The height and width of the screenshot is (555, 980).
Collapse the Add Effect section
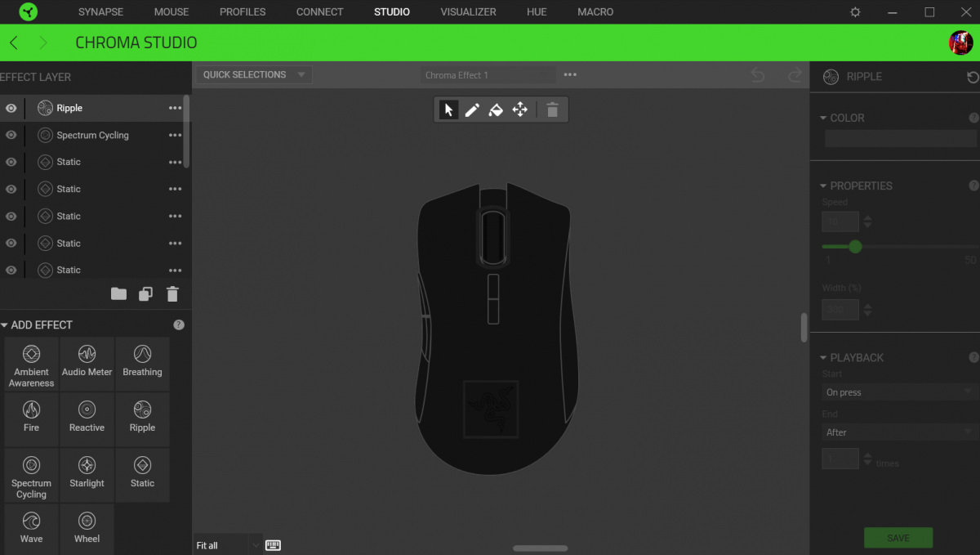click(x=4, y=325)
